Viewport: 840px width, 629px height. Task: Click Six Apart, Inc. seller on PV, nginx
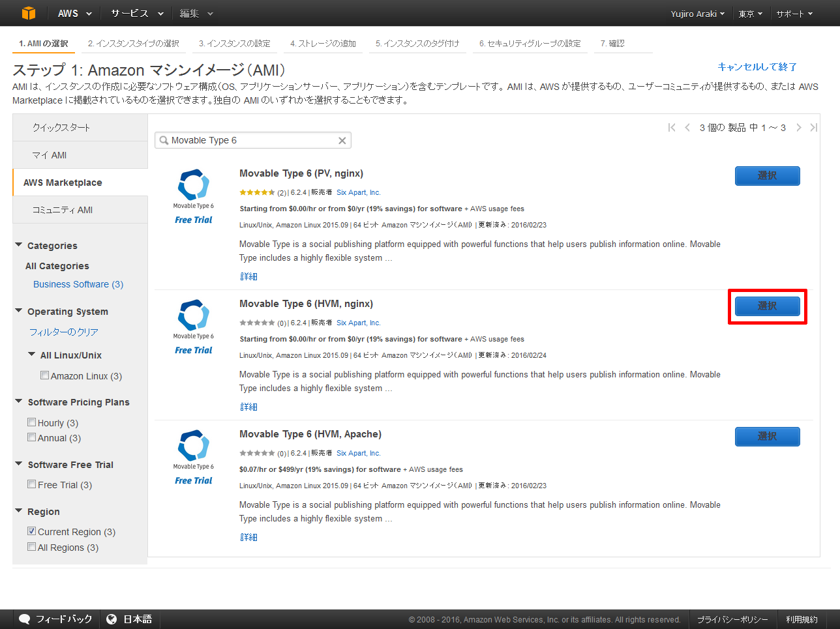pos(359,193)
